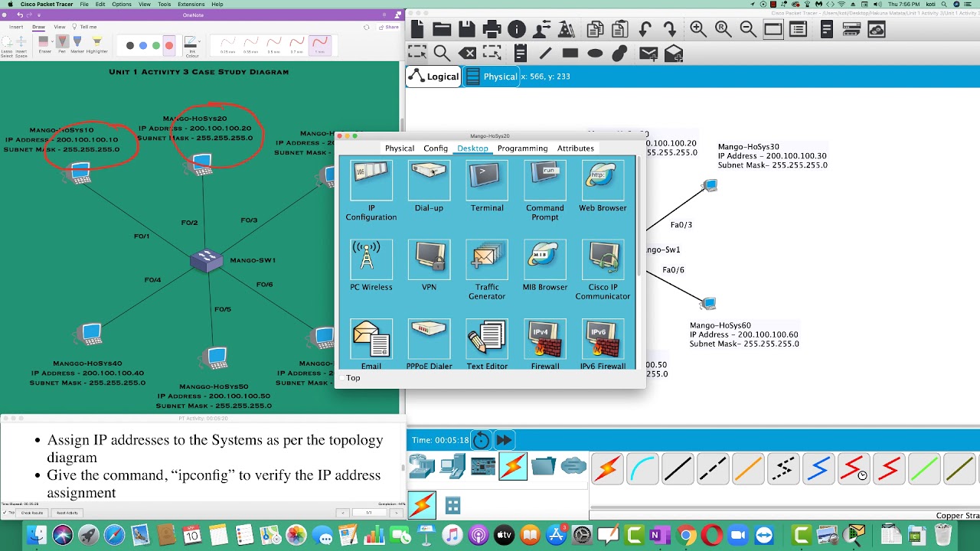Screen dimensions: 980x551
Task: Choose Automatic connection type lightning icon
Action: (607, 468)
